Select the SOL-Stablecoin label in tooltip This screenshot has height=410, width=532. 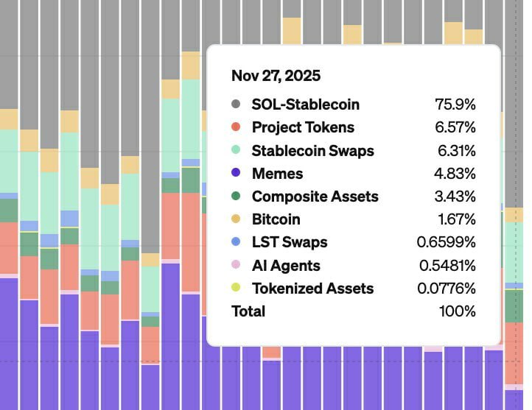point(306,105)
